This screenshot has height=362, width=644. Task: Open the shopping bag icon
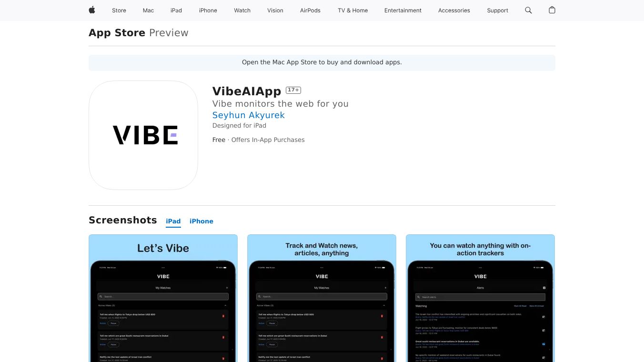coord(552,10)
